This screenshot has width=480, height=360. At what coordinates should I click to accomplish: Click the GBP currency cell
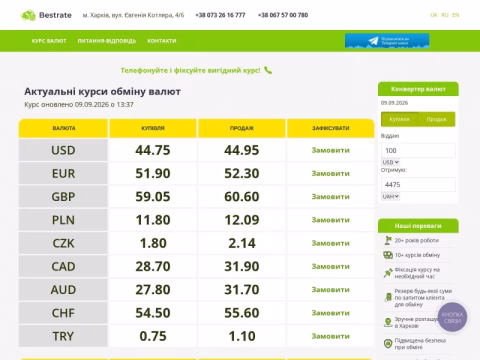coord(63,197)
